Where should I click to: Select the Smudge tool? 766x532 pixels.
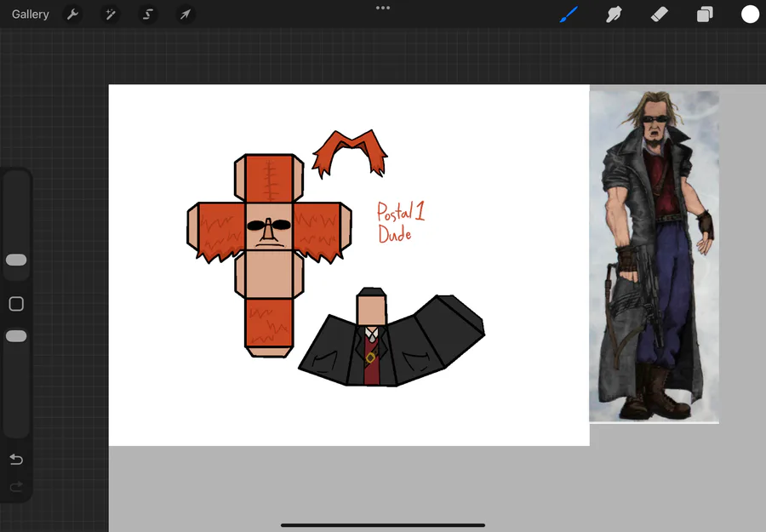(614, 14)
